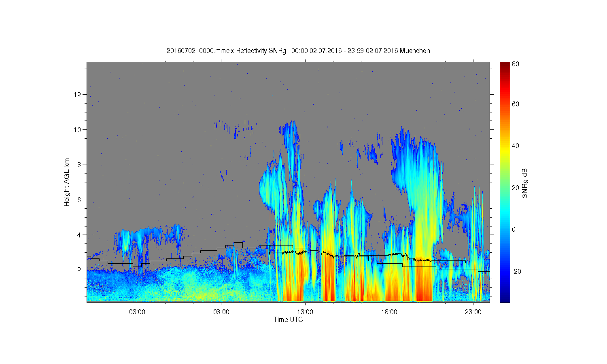The height and width of the screenshot is (364, 607).
Task: Click the height tick label 4
Action: (80, 235)
